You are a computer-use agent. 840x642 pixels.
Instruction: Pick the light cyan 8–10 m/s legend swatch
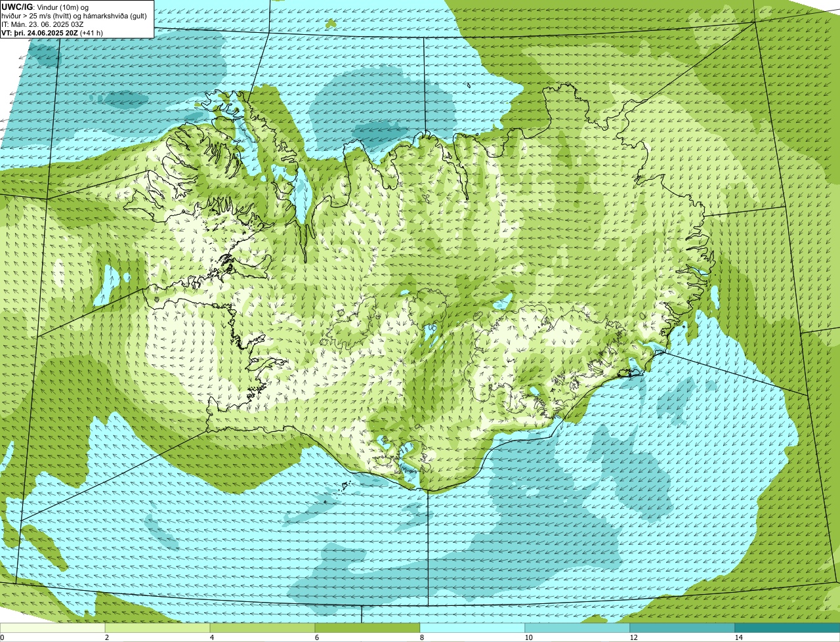point(472,628)
